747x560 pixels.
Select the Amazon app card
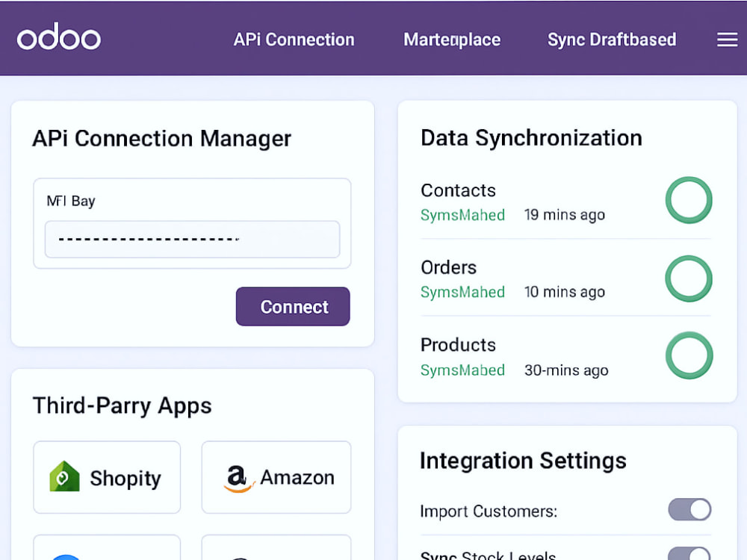[x=276, y=477]
